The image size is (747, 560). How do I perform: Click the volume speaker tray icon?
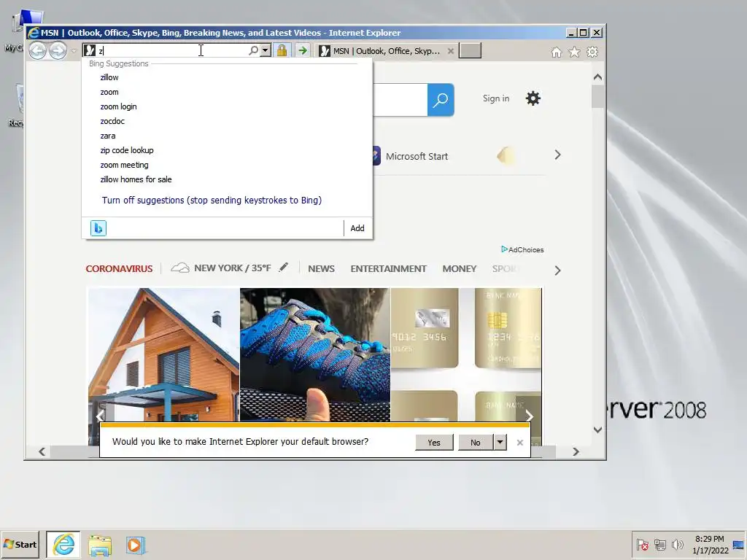[677, 544]
